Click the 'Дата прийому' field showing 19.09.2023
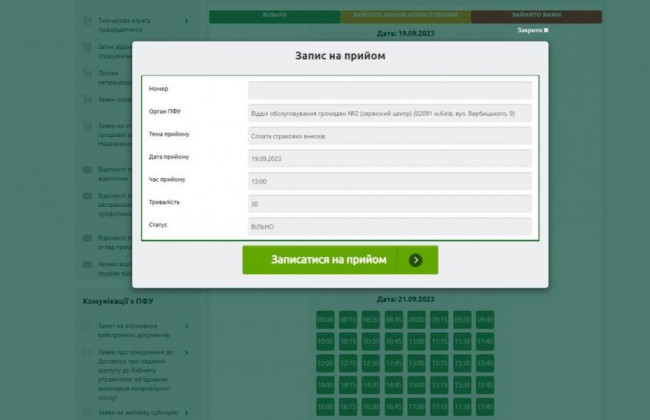 tap(389, 158)
